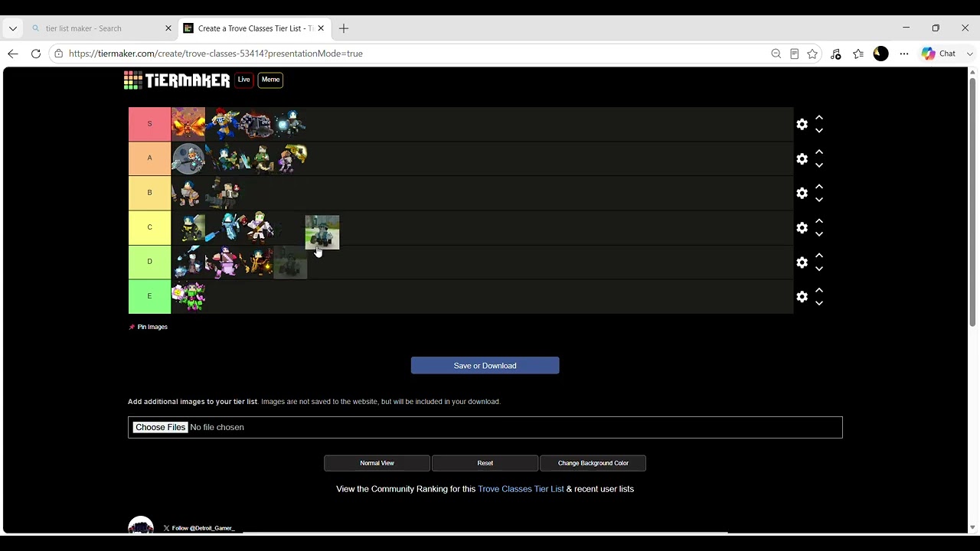Click the URL address bar
The image size is (980, 551).
(413, 54)
